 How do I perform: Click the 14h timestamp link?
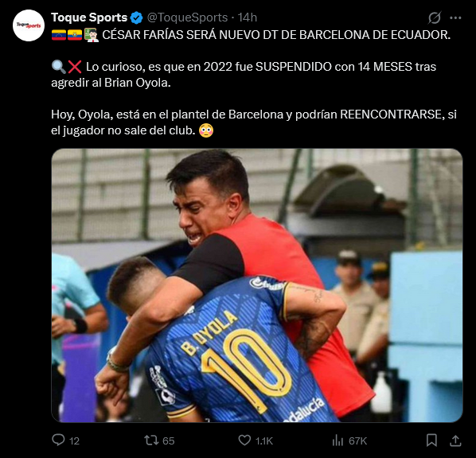click(248, 17)
